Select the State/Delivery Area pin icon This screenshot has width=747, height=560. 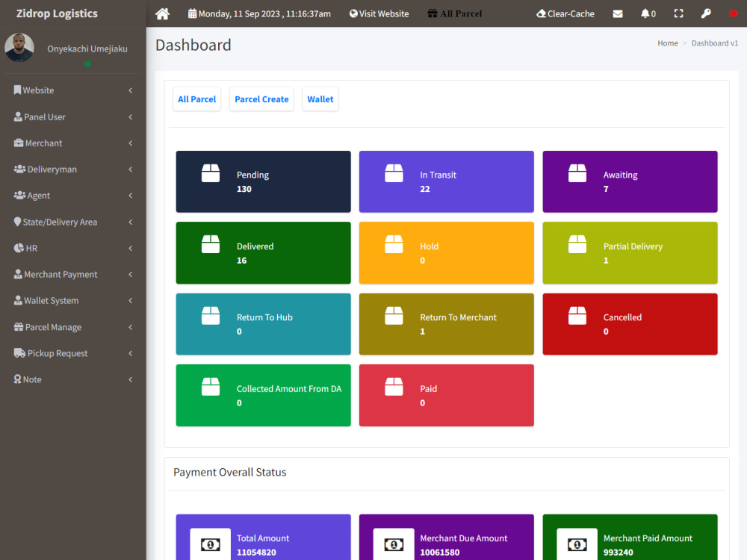tap(17, 222)
